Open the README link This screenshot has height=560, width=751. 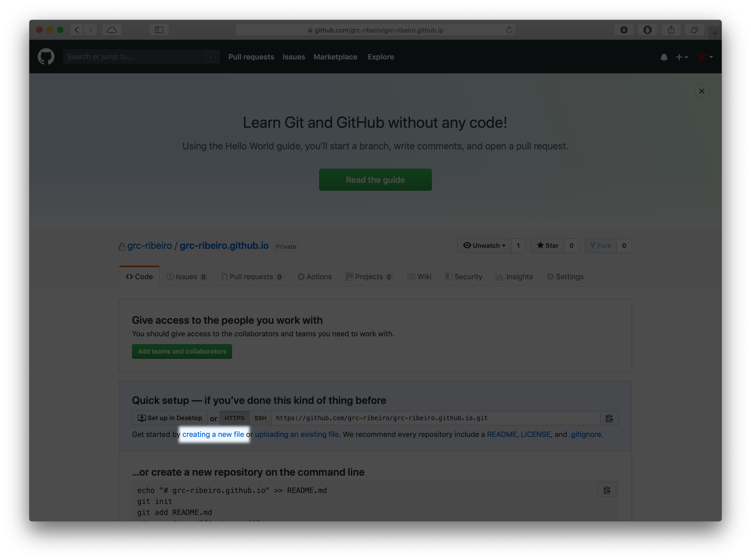[501, 434]
